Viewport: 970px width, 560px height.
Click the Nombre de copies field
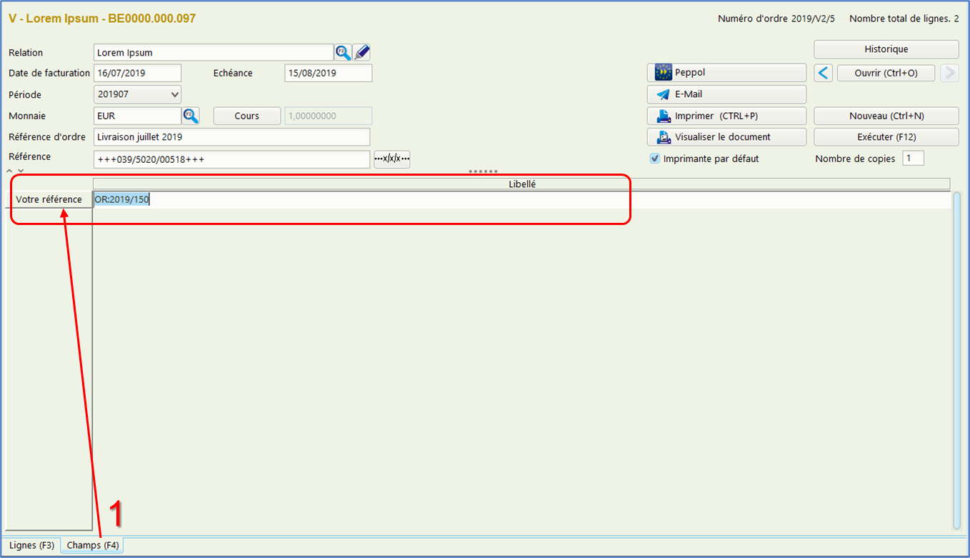click(913, 159)
